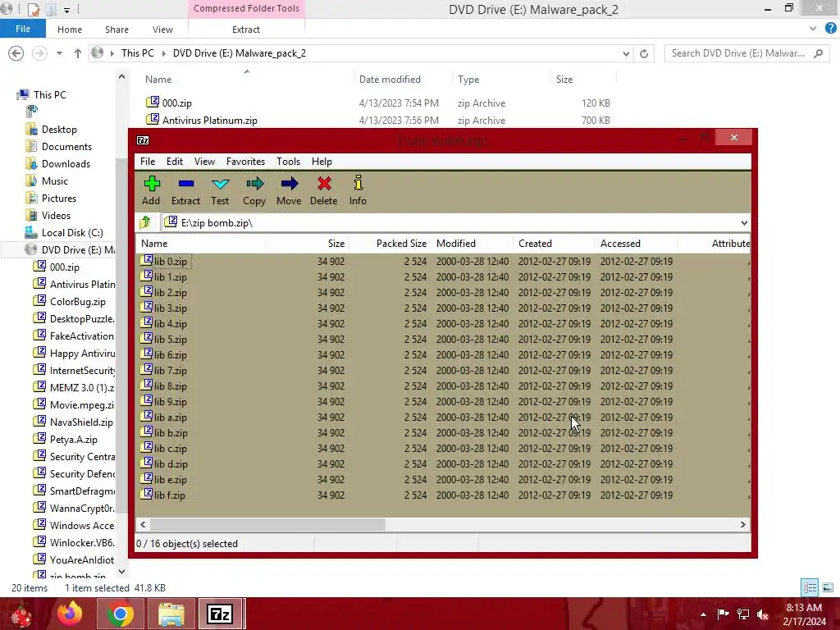This screenshot has width=840, height=630.
Task: Open the 7-Zip Favorites menu
Action: coord(245,162)
